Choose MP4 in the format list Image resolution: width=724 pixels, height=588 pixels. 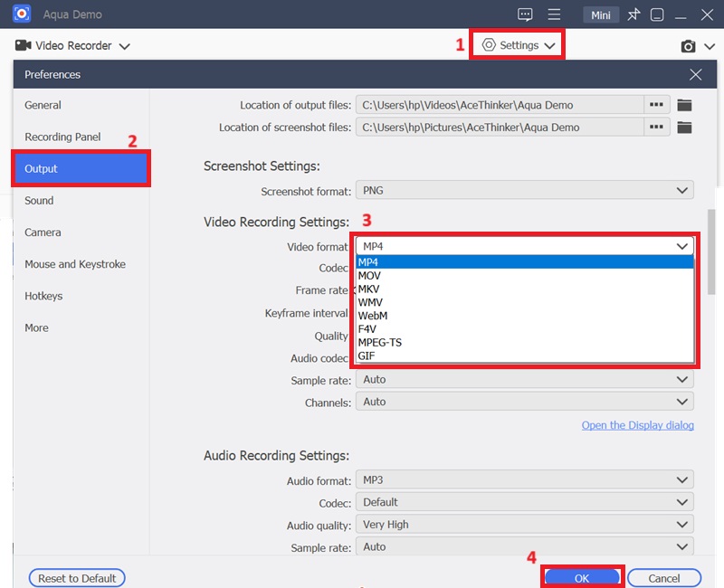[x=525, y=262]
